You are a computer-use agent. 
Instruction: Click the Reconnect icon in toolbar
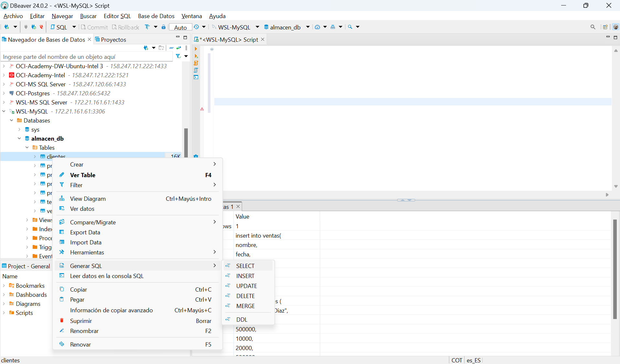tap(34, 27)
